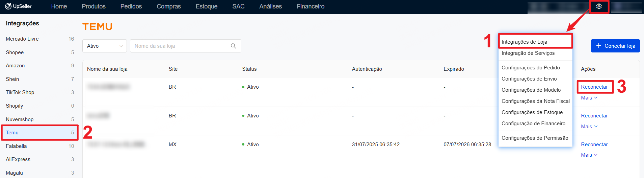Click Reconectar for the MX store
This screenshot has width=644, height=178.
point(594,144)
